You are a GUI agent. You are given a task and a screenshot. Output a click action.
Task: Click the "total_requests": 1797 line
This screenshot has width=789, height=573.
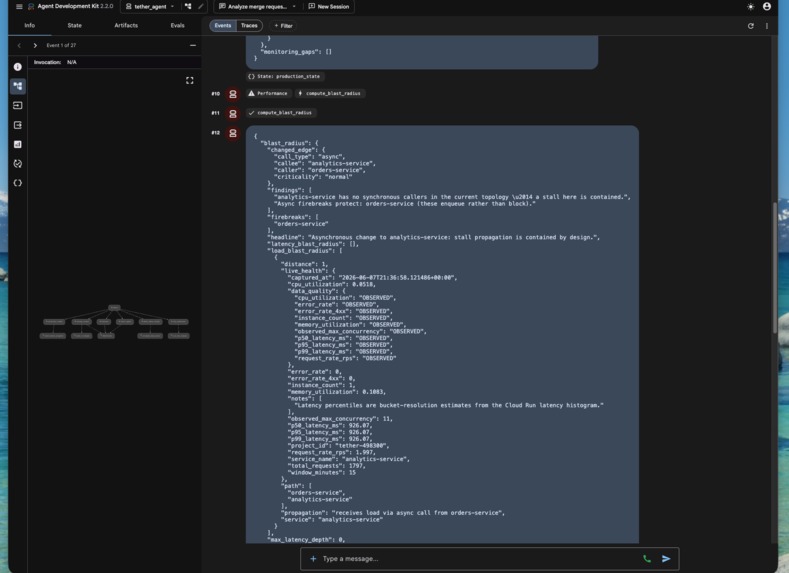click(326, 466)
